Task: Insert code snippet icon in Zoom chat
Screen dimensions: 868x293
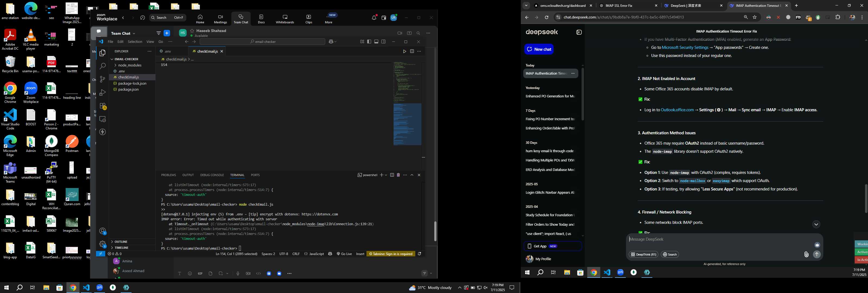Action: (259, 273)
